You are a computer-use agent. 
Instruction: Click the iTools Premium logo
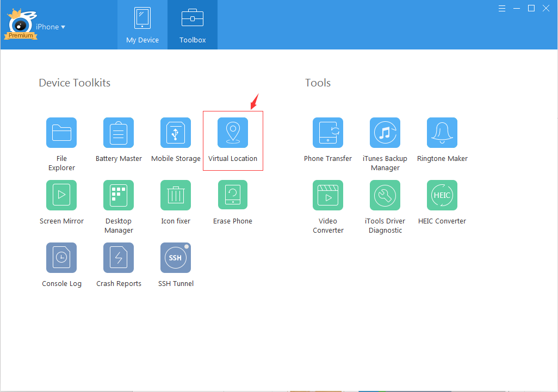(x=21, y=25)
